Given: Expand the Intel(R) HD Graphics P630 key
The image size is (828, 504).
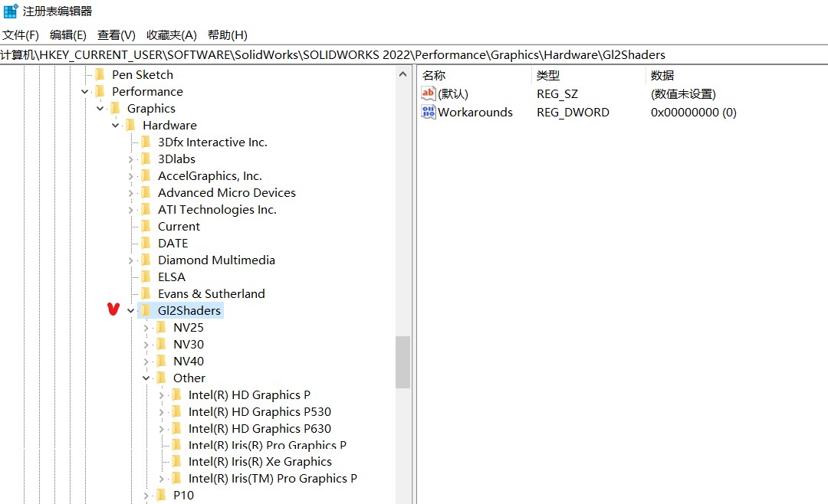Looking at the screenshot, I should click(x=162, y=429).
